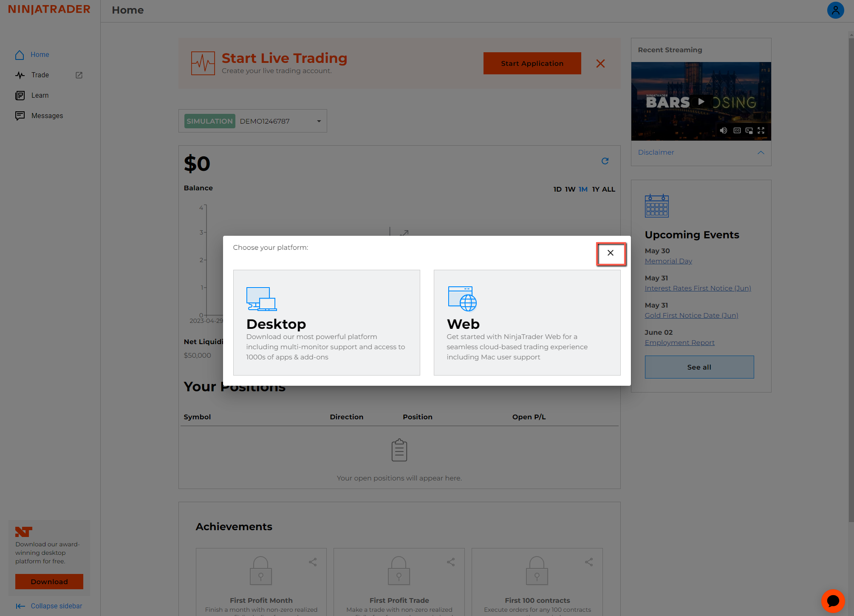Close the Choose your platform dialog
Image resolution: width=854 pixels, height=616 pixels.
click(x=611, y=253)
